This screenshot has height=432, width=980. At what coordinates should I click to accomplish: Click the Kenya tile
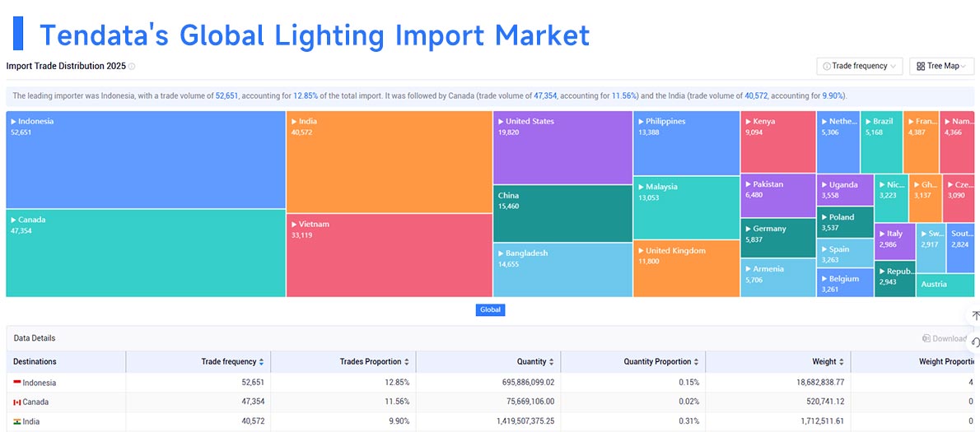coord(778,142)
